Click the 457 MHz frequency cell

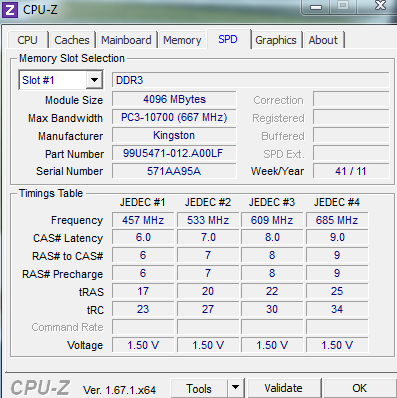143,220
